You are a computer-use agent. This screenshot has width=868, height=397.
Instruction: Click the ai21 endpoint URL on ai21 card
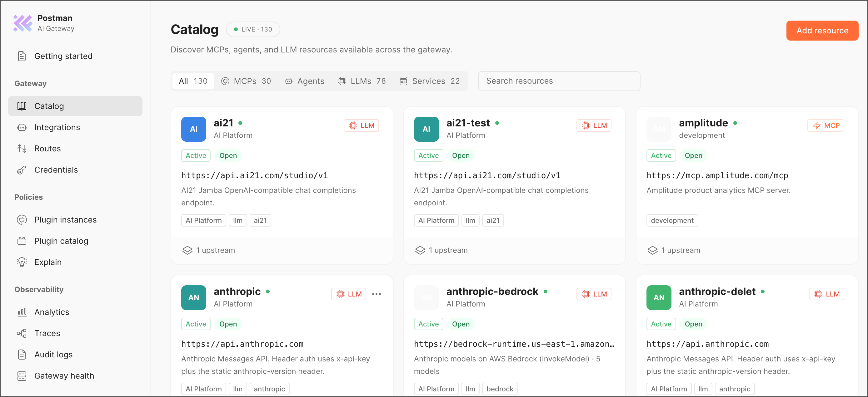(x=254, y=176)
